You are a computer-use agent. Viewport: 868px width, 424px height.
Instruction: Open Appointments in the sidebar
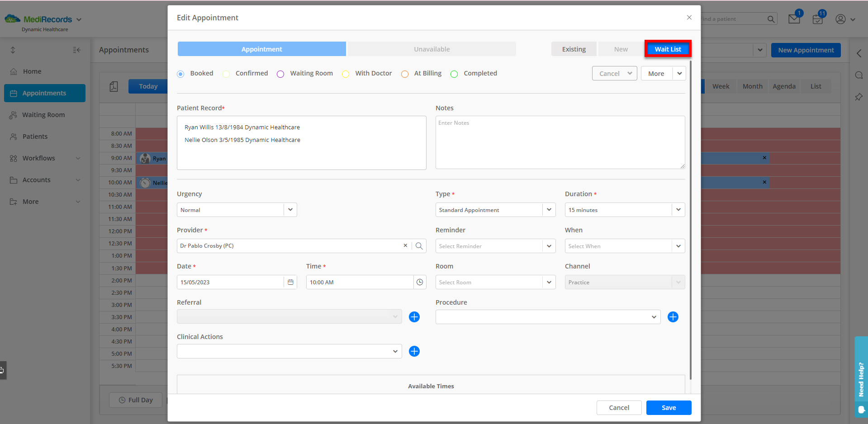45,93
